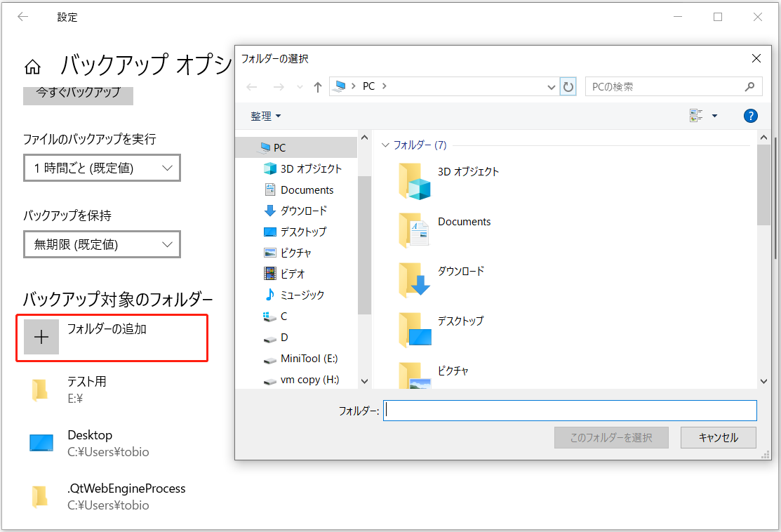The width and height of the screenshot is (781, 532).
Task: Click the フォルダー name input field
Action: coord(570,410)
